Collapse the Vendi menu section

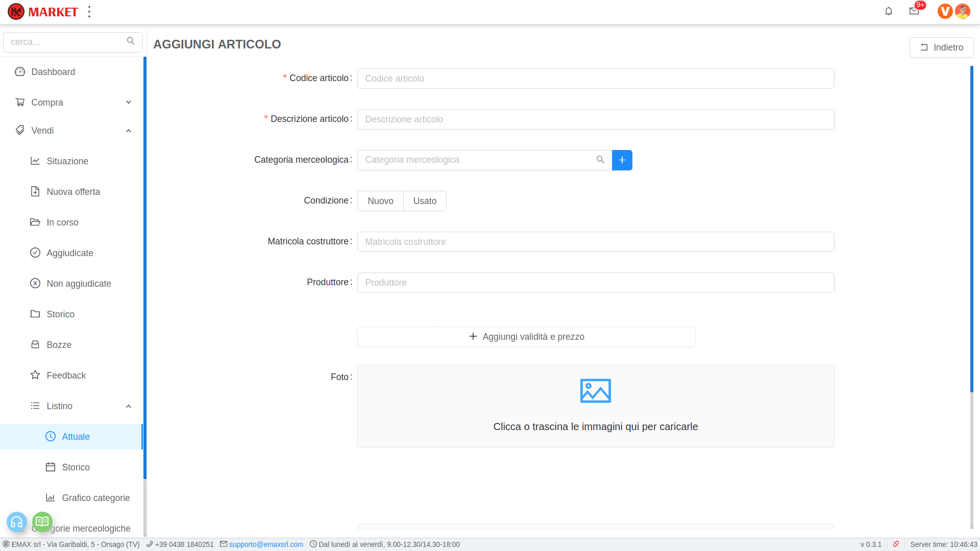coord(129,131)
